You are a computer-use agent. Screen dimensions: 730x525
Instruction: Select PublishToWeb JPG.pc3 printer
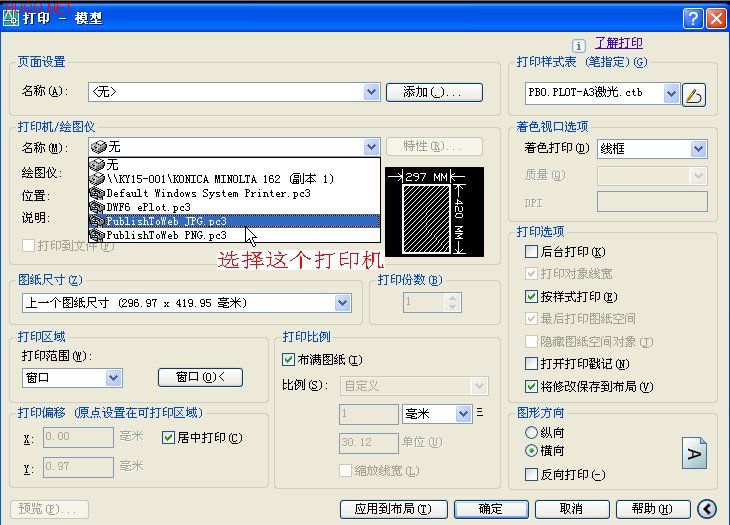[234, 221]
